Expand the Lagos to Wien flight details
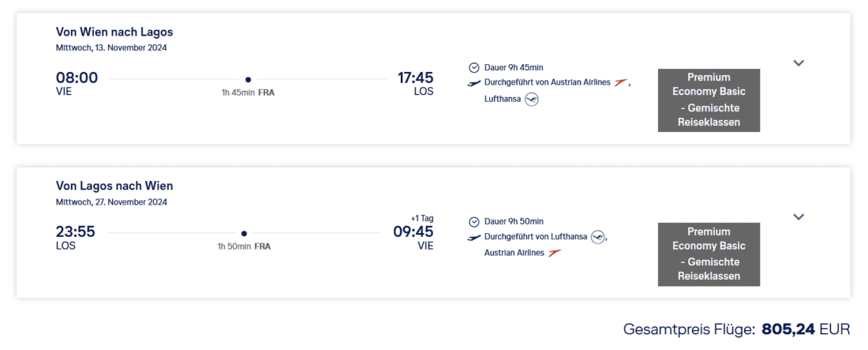 coord(799,216)
